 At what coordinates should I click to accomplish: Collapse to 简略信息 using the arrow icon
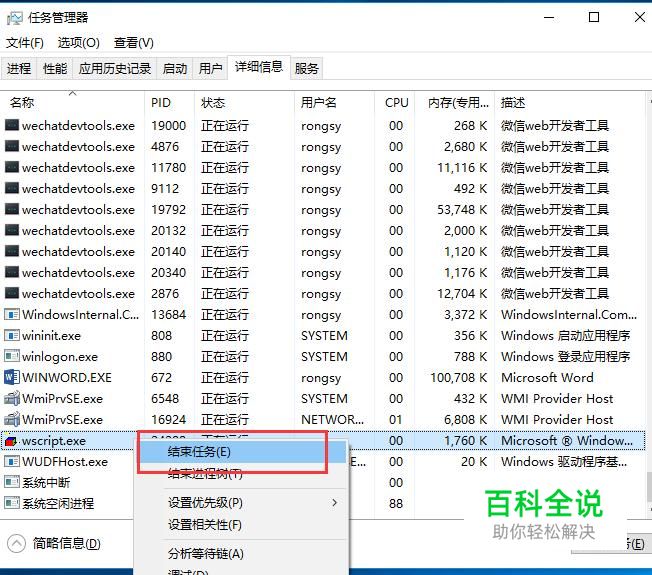click(x=16, y=543)
